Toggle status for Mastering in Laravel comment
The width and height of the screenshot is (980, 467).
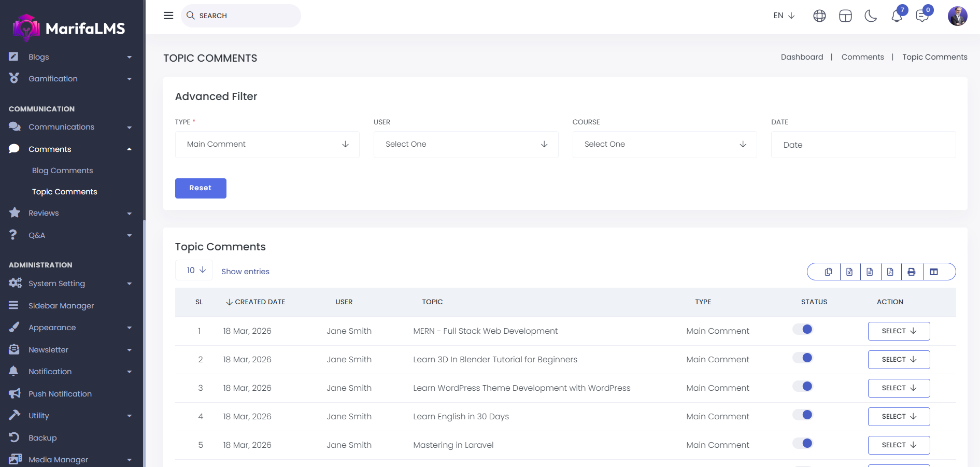[803, 444]
